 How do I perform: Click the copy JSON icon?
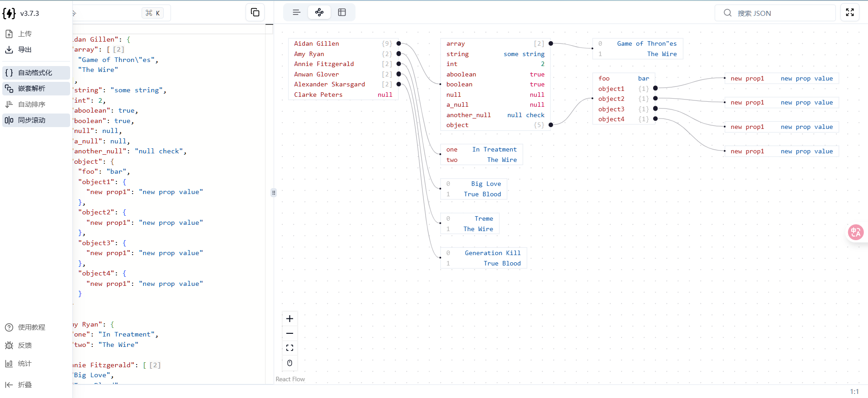(255, 12)
